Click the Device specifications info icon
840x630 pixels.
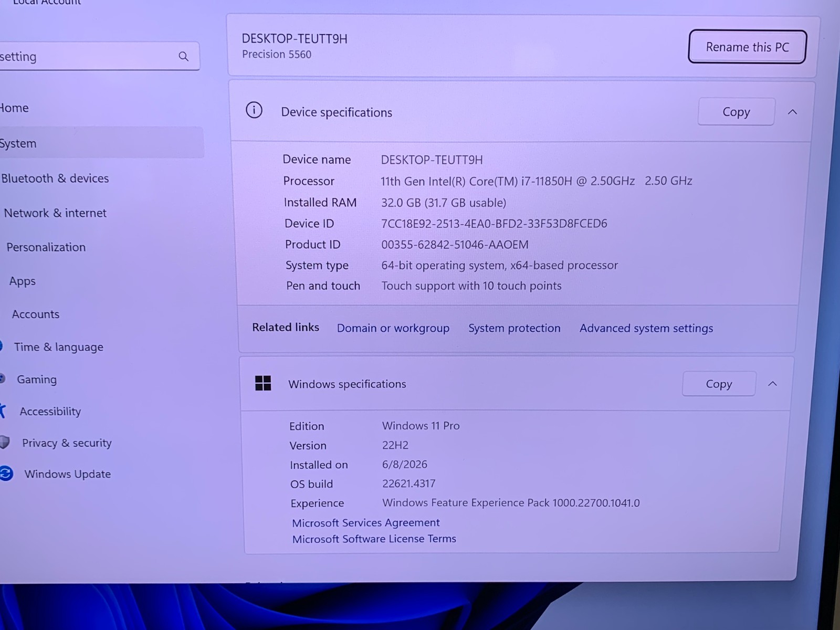point(254,110)
